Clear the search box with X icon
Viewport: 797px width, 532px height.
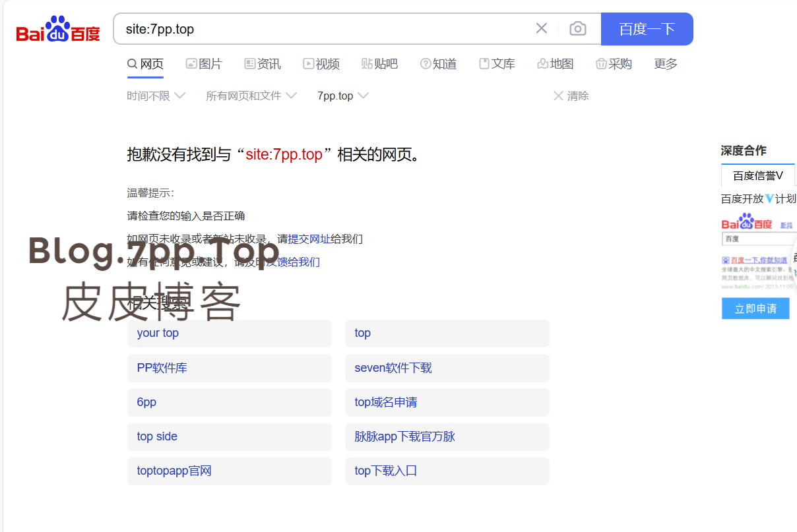[542, 28]
